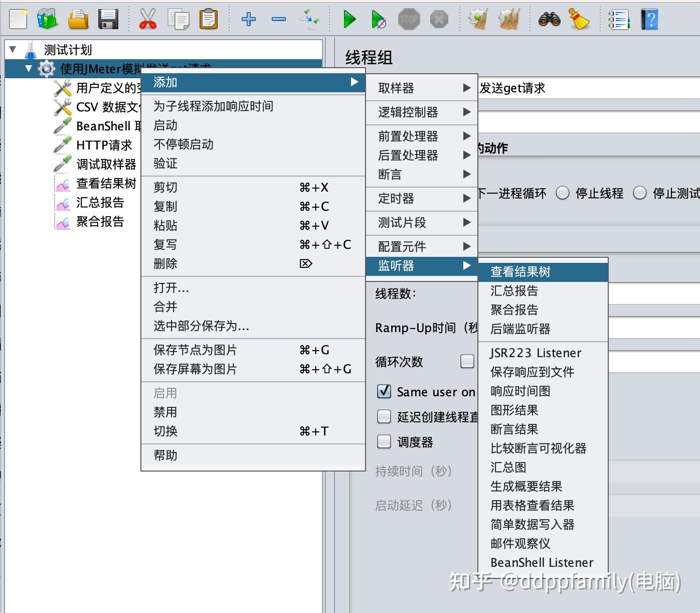The image size is (700, 613).
Task: Click the STOP test icon
Action: [409, 20]
